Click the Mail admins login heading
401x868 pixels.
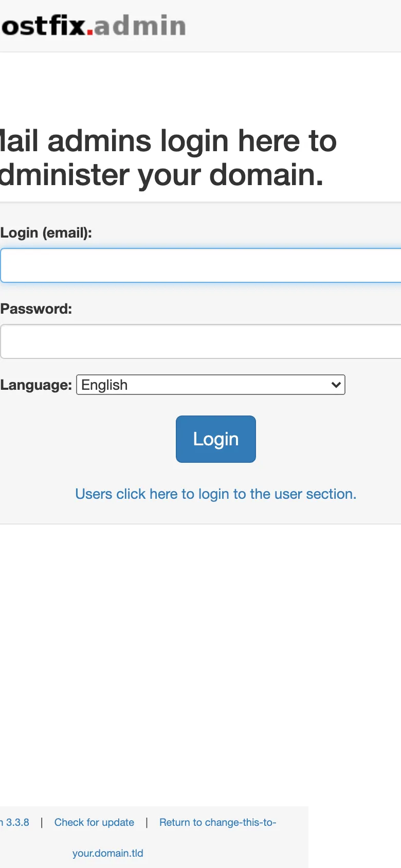(168, 141)
